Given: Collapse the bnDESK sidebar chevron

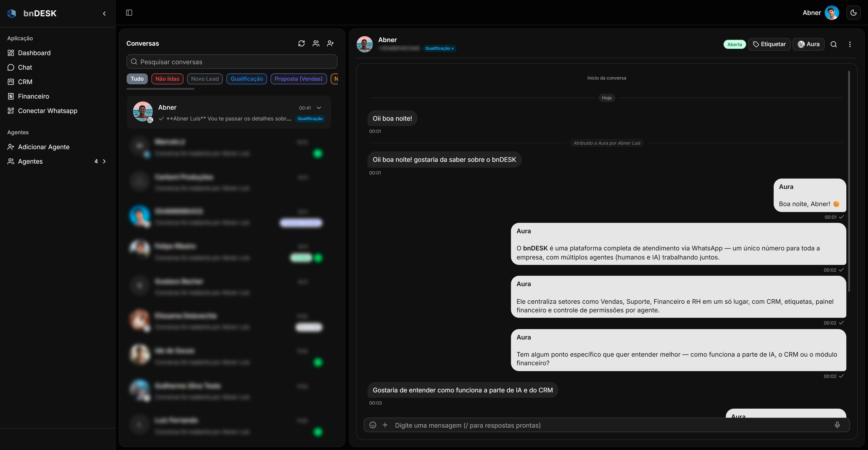Looking at the screenshot, I should pyautogui.click(x=104, y=14).
